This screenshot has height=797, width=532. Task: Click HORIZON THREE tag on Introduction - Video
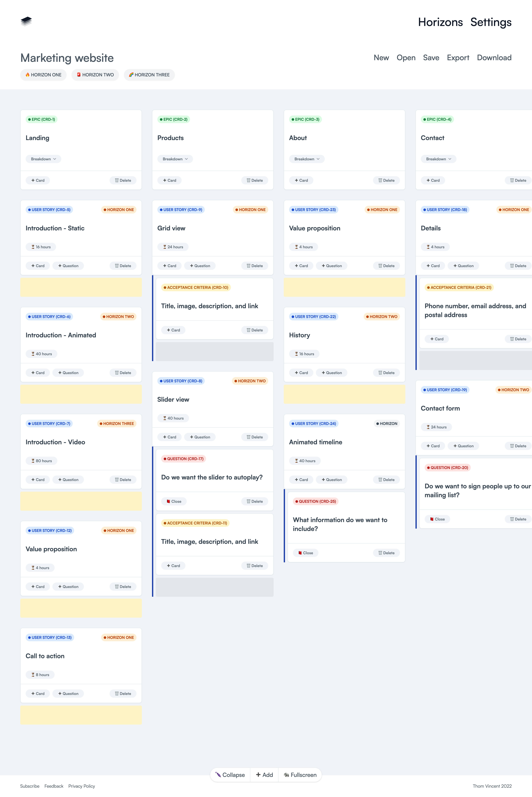click(117, 424)
